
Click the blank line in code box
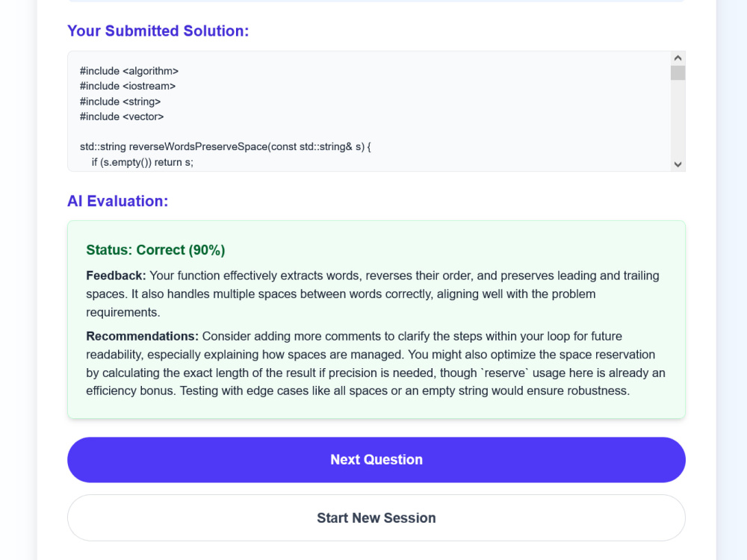point(369,132)
